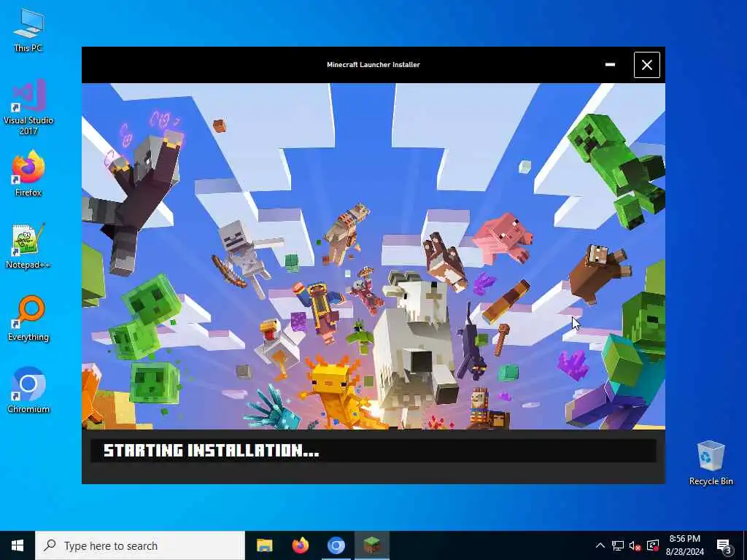747x560 pixels.
Task: Select the Firefox desktop shortcut
Action: click(28, 174)
